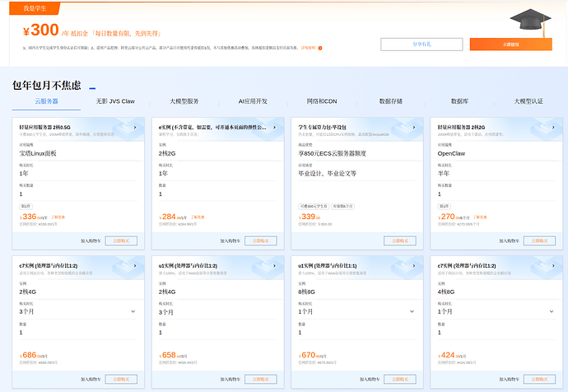Viewport: 568px width, 392px height.
Task: Click the graduation cap image
Action: click(x=531, y=21)
